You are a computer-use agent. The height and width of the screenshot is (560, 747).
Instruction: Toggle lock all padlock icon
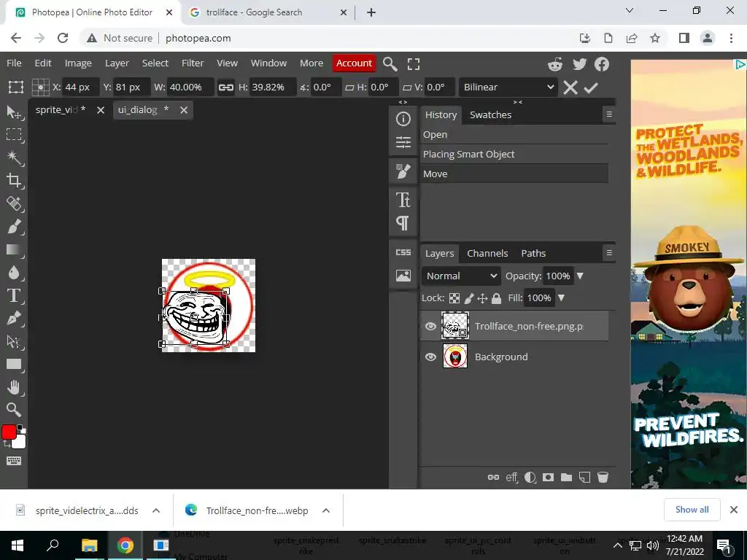[x=496, y=298]
